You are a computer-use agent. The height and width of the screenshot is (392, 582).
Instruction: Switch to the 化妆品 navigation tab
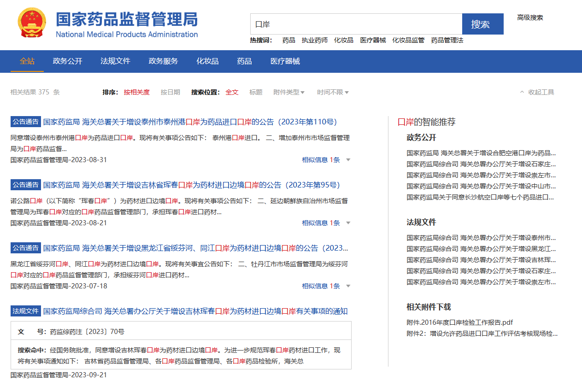(x=207, y=61)
